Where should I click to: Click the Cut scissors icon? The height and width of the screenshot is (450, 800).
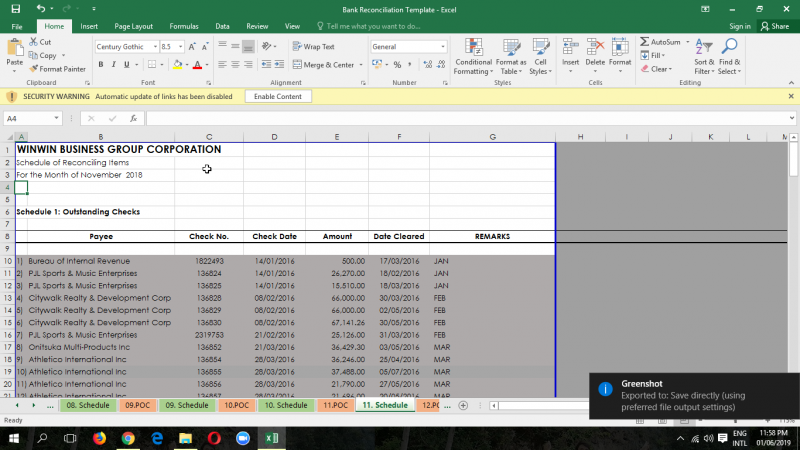pos(33,42)
